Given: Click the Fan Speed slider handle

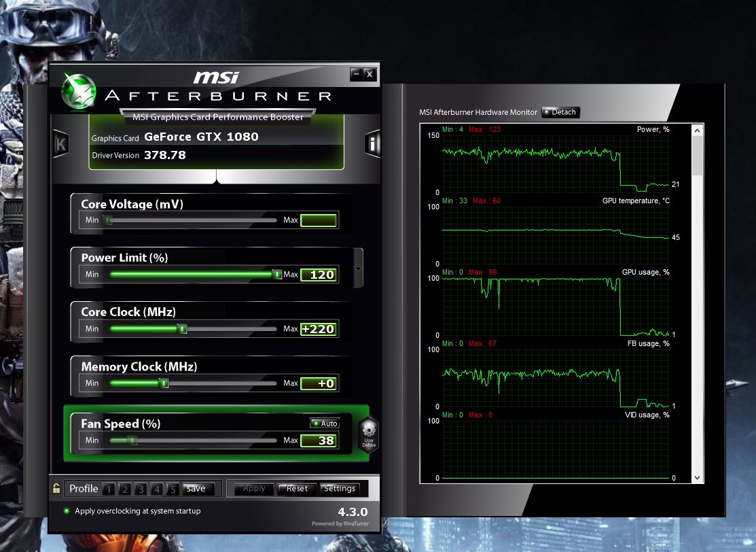Looking at the screenshot, I should pyautogui.click(x=132, y=440).
